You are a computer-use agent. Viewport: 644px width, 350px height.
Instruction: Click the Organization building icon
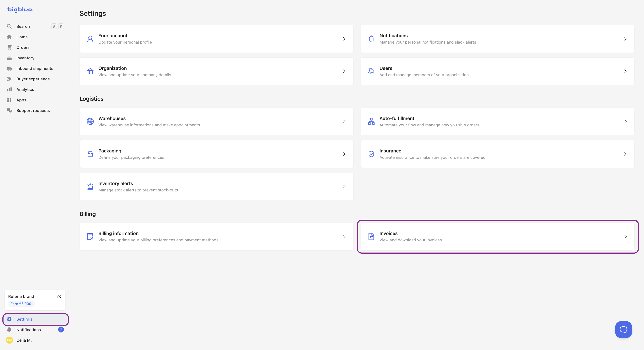tap(90, 71)
